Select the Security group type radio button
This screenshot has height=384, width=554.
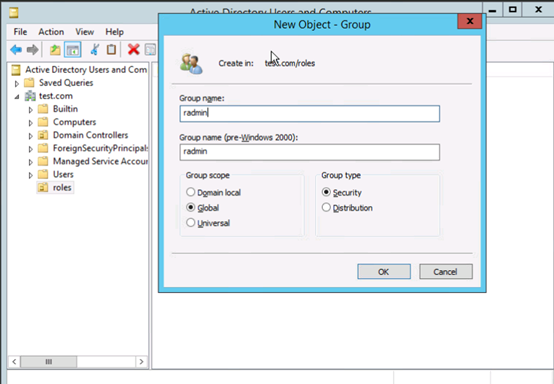326,192
